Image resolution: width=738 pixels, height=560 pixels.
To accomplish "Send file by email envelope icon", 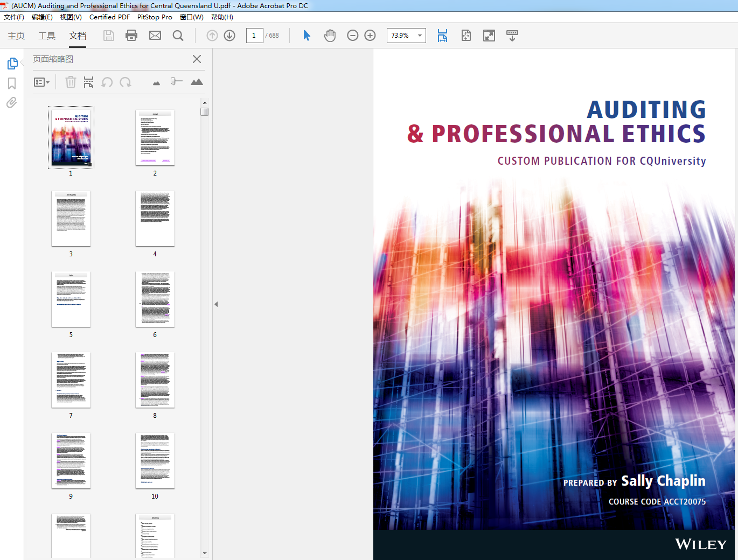I will coord(155,36).
